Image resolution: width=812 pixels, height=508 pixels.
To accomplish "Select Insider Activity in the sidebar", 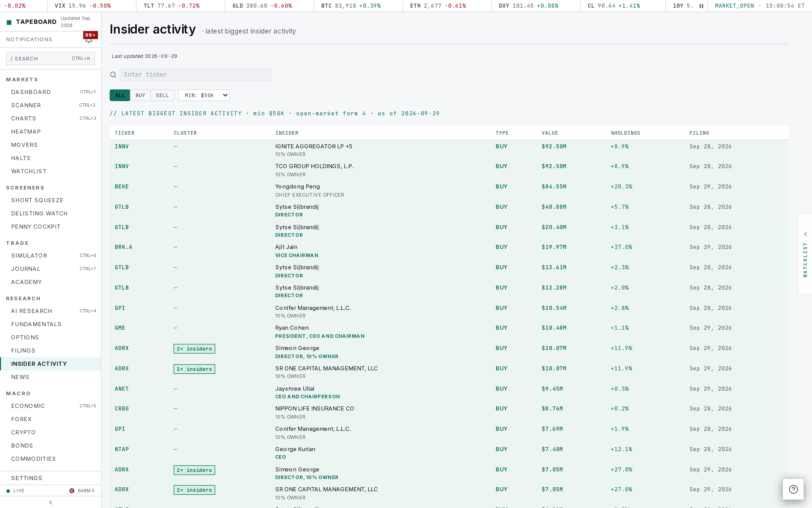I will [x=50, y=364].
